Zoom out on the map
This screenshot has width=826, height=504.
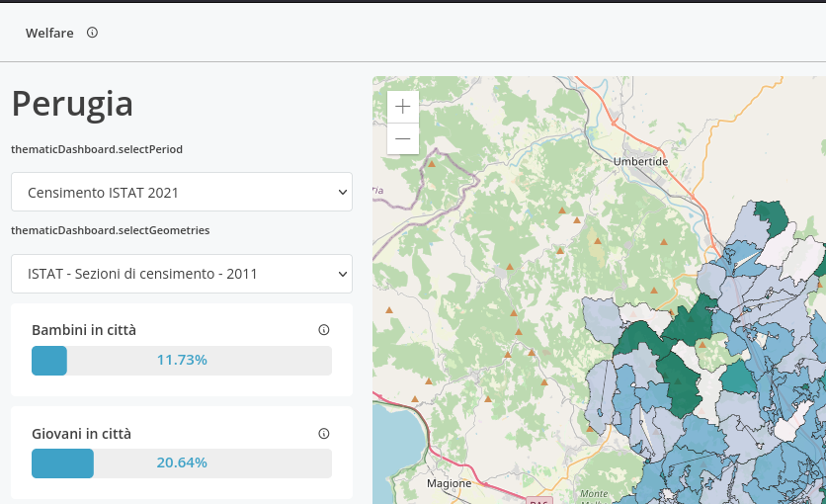(x=402, y=138)
